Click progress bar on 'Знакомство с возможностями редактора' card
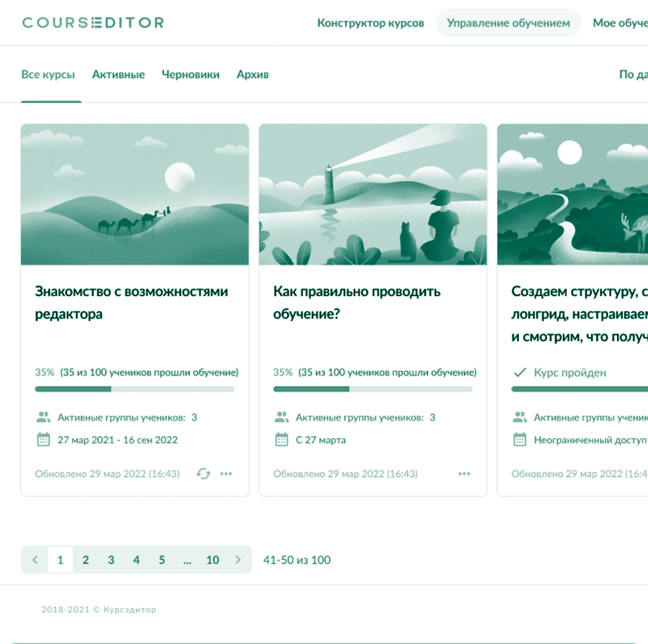 click(x=135, y=389)
